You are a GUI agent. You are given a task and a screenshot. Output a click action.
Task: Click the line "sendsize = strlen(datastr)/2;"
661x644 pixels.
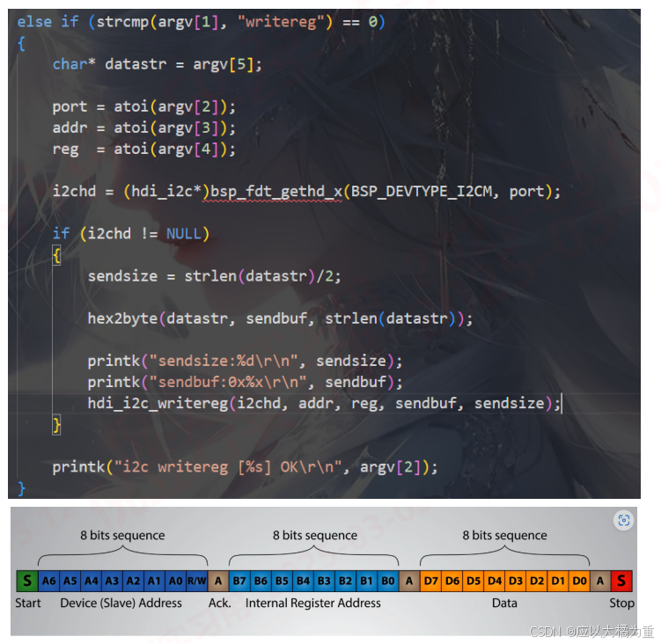click(214, 276)
